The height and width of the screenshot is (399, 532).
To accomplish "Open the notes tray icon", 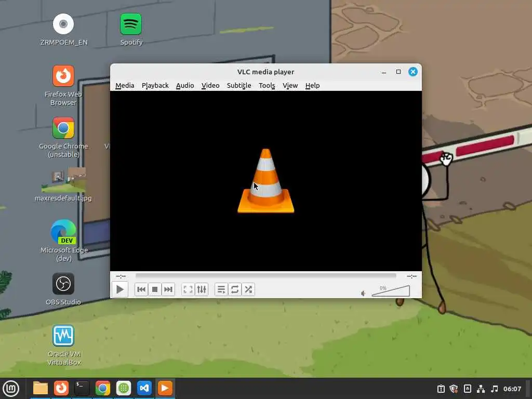I will 467,389.
